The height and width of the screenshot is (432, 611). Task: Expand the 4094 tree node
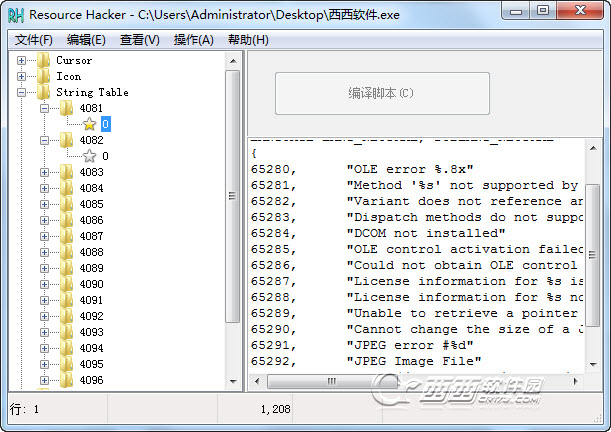point(44,348)
